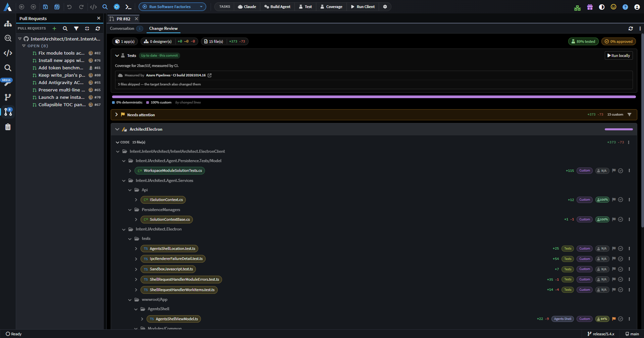
Task: Select the Change Review tab
Action: pos(163,28)
